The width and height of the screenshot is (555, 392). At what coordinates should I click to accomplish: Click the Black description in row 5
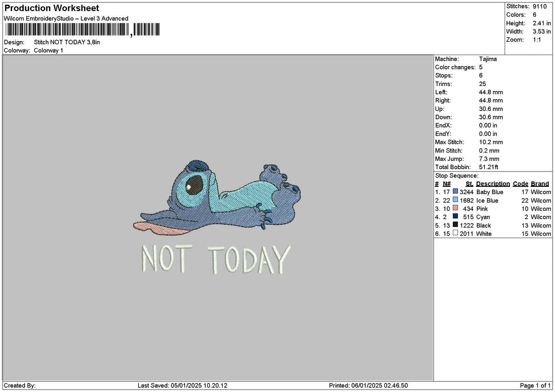(x=484, y=225)
